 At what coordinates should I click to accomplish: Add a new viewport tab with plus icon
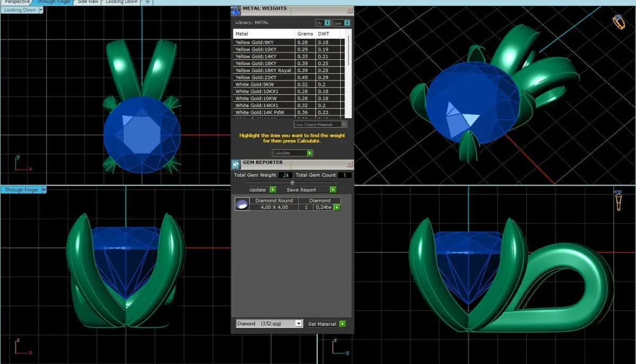coord(147,2)
